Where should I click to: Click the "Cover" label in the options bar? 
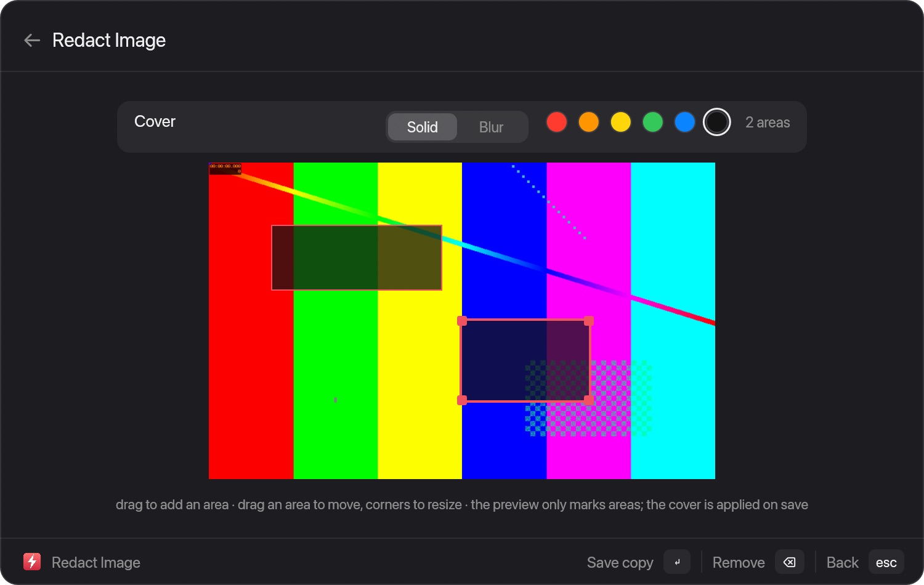[155, 121]
